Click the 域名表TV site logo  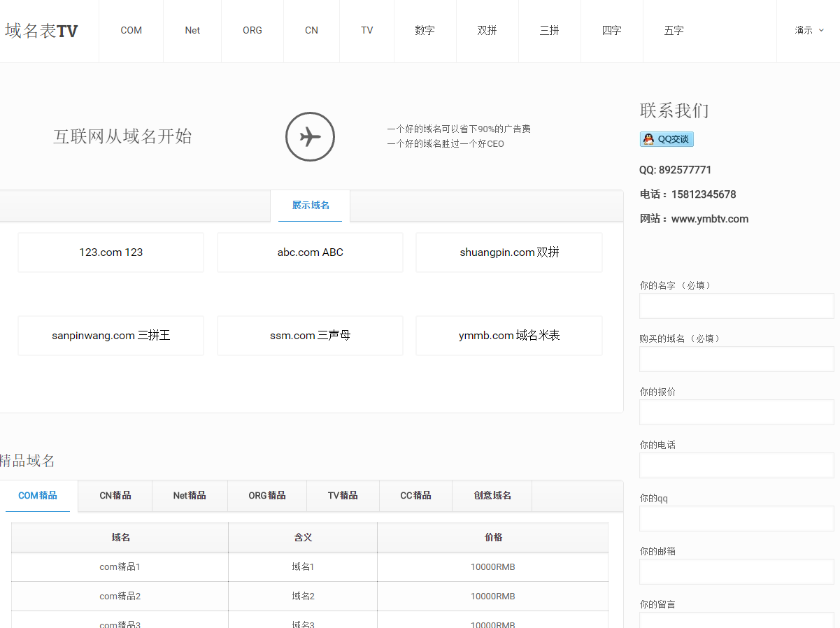(x=41, y=31)
